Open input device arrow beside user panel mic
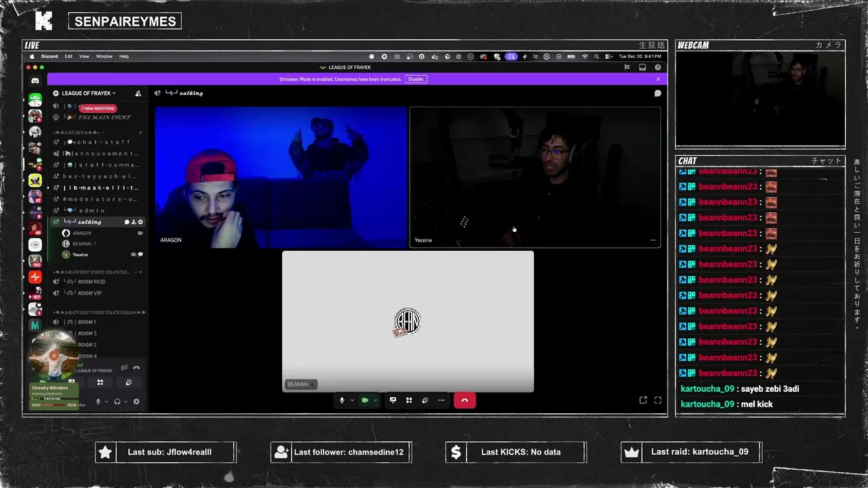The width and height of the screenshot is (868, 488). click(106, 402)
